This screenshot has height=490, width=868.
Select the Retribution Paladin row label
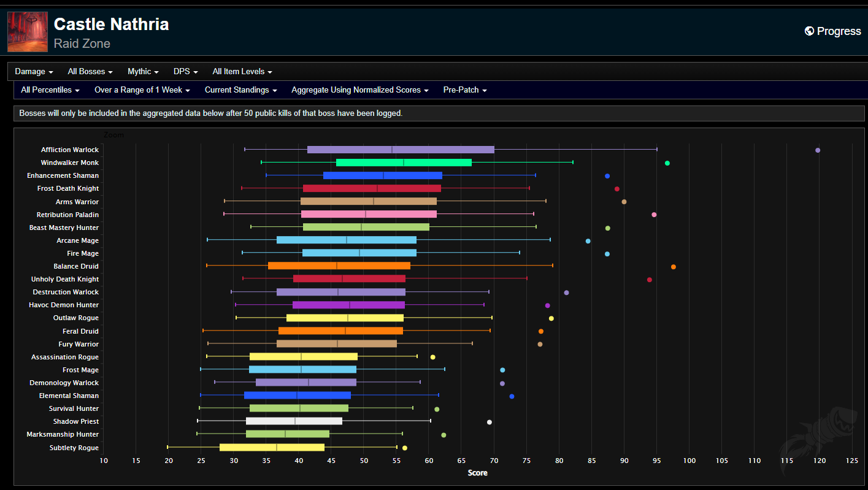point(67,215)
